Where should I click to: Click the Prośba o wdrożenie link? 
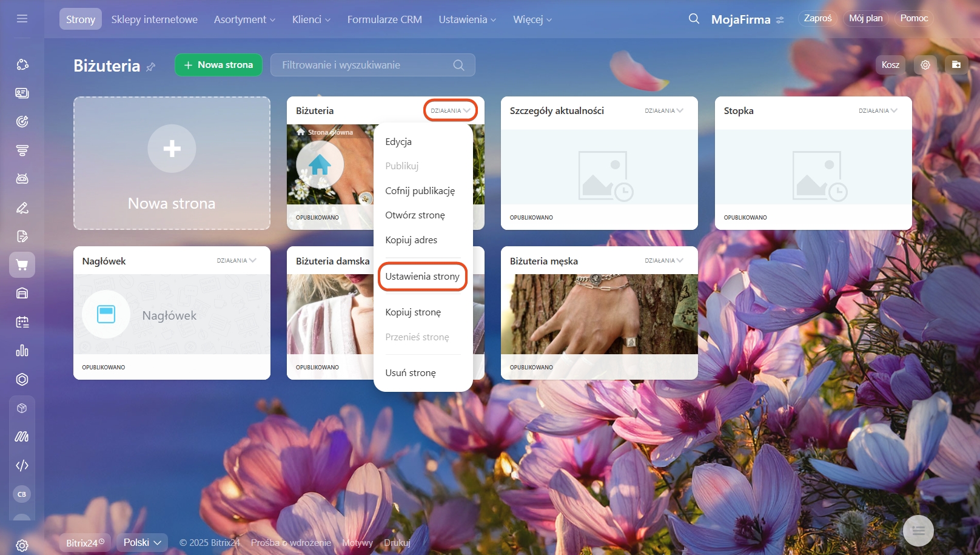(x=291, y=542)
